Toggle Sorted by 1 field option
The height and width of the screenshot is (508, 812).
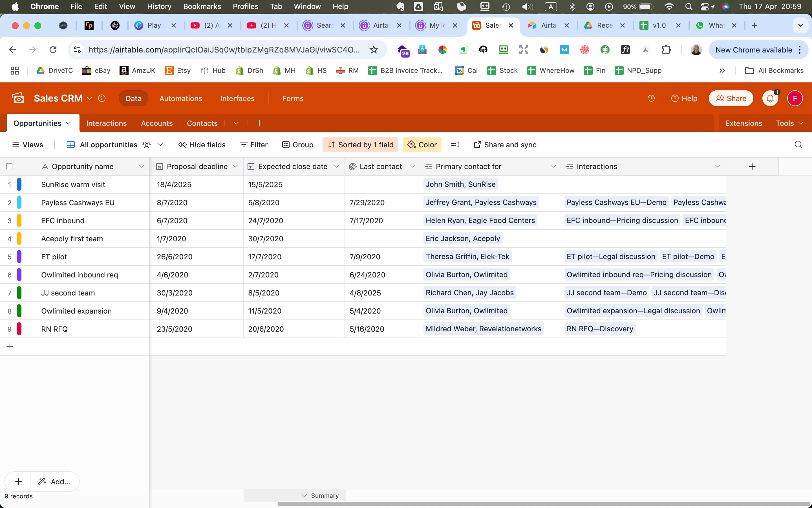[360, 145]
